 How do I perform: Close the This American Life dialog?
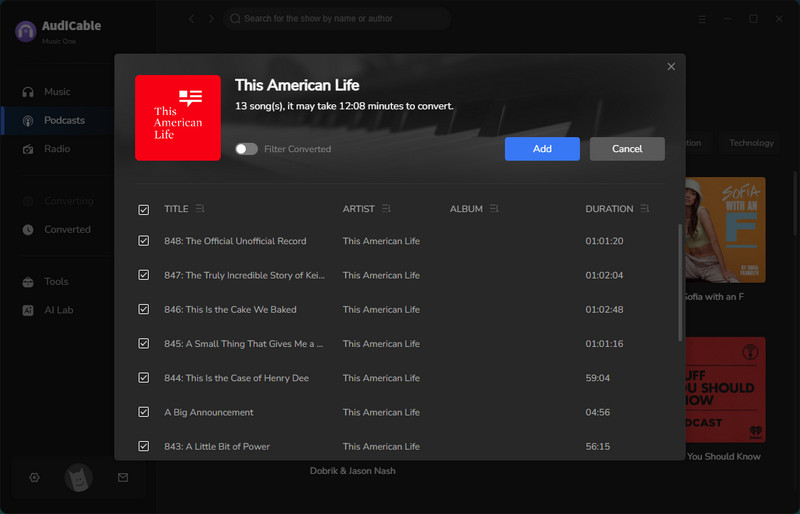[x=671, y=66]
